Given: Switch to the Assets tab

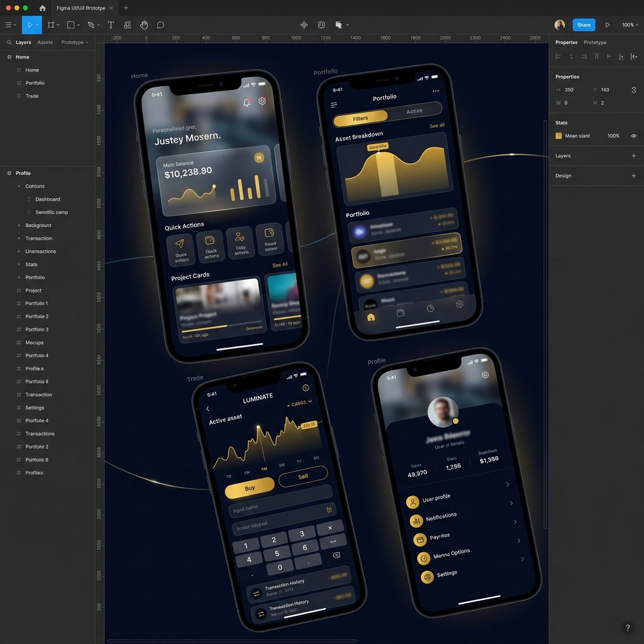Looking at the screenshot, I should point(45,42).
